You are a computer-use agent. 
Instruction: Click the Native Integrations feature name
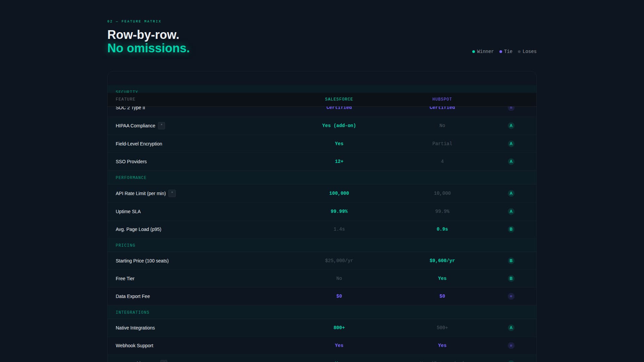coord(135,328)
